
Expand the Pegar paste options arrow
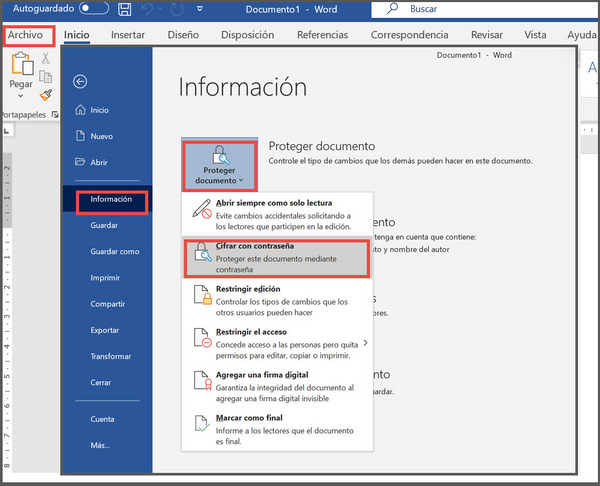(x=21, y=98)
